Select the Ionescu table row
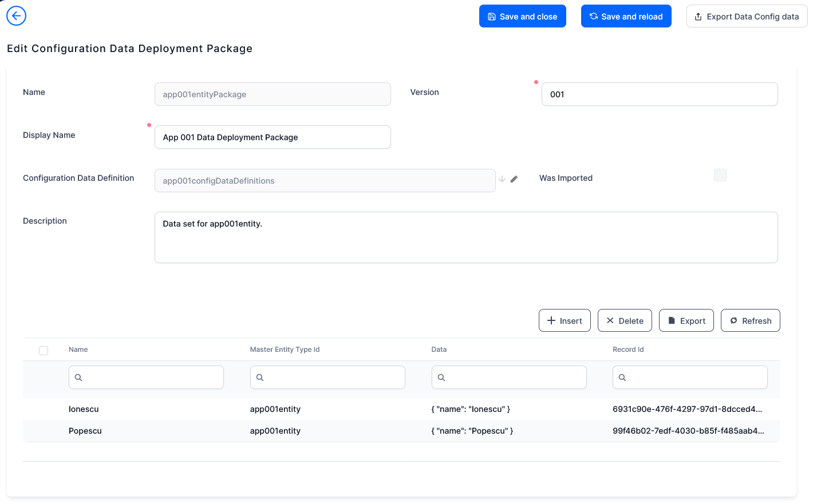Viewport: 813px width, 504px height. click(x=84, y=409)
